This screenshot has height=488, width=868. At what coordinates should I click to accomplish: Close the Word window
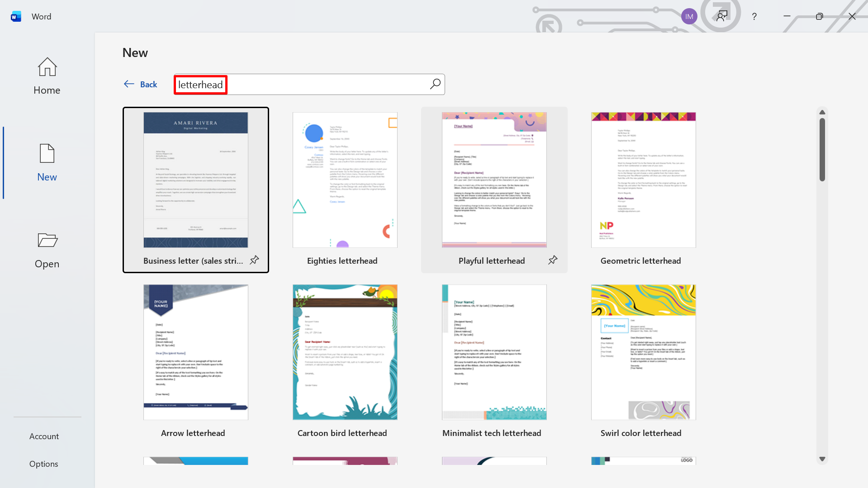tap(852, 17)
